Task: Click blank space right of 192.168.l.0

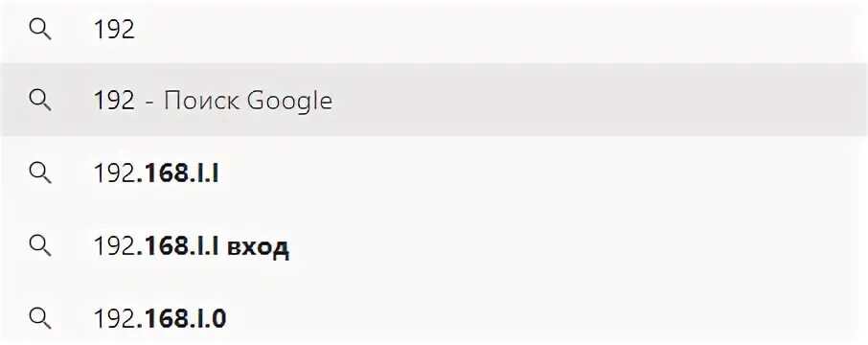Action: tap(548, 319)
